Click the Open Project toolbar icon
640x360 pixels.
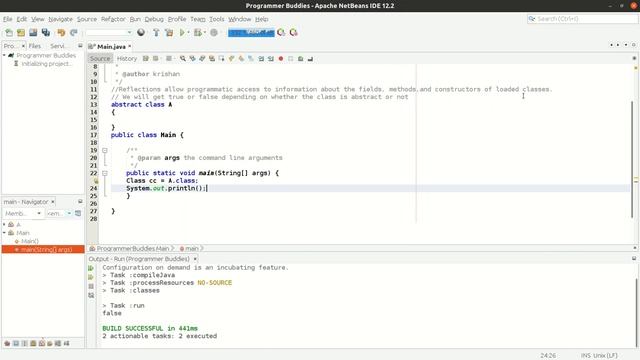click(33, 33)
